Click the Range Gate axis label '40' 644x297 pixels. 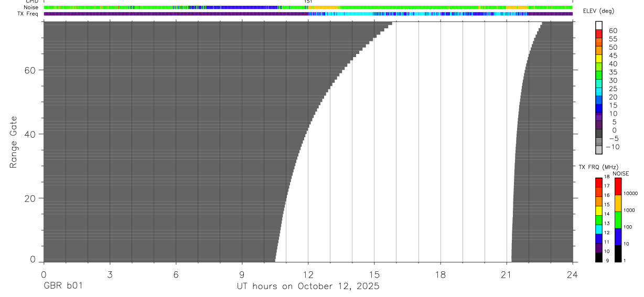pyautogui.click(x=29, y=134)
